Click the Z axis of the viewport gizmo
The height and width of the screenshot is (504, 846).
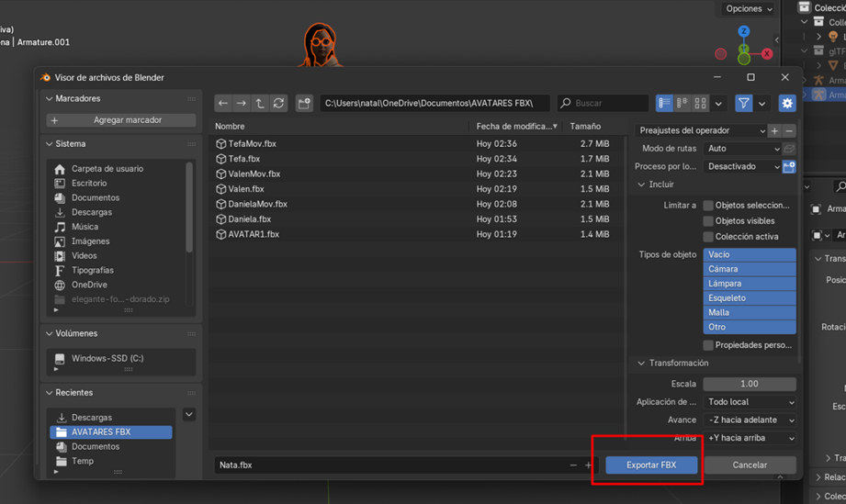point(744,31)
